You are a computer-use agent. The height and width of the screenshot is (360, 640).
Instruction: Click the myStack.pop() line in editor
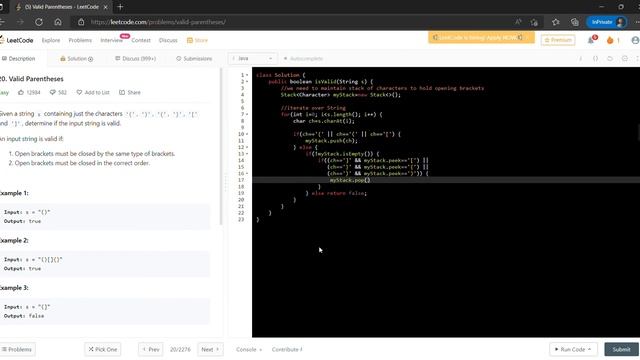pos(350,180)
